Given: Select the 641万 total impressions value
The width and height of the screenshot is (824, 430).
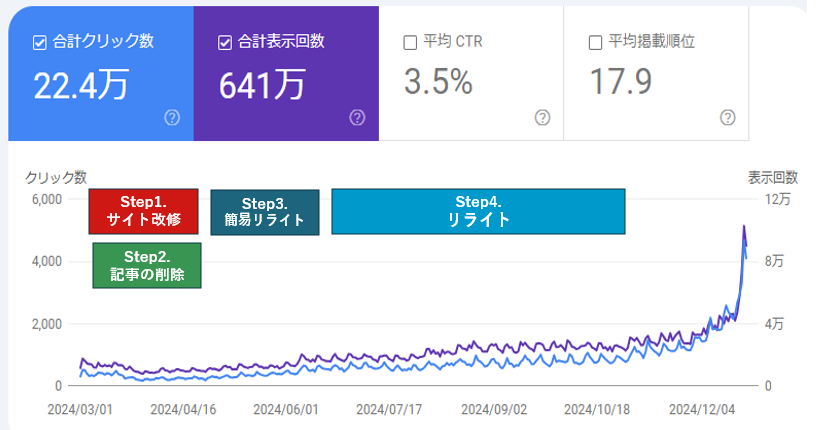Looking at the screenshot, I should pyautogui.click(x=262, y=84).
